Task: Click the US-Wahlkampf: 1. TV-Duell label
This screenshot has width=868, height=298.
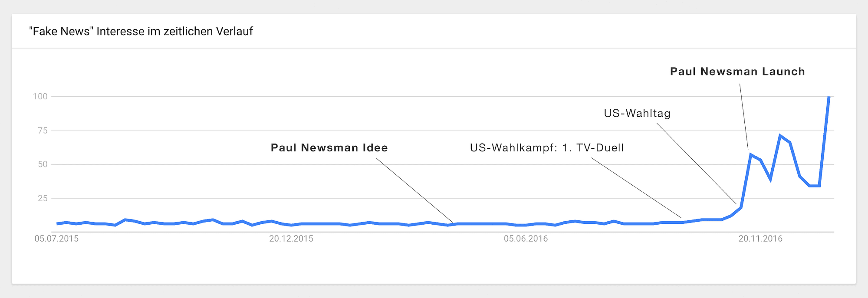Action: pos(547,148)
